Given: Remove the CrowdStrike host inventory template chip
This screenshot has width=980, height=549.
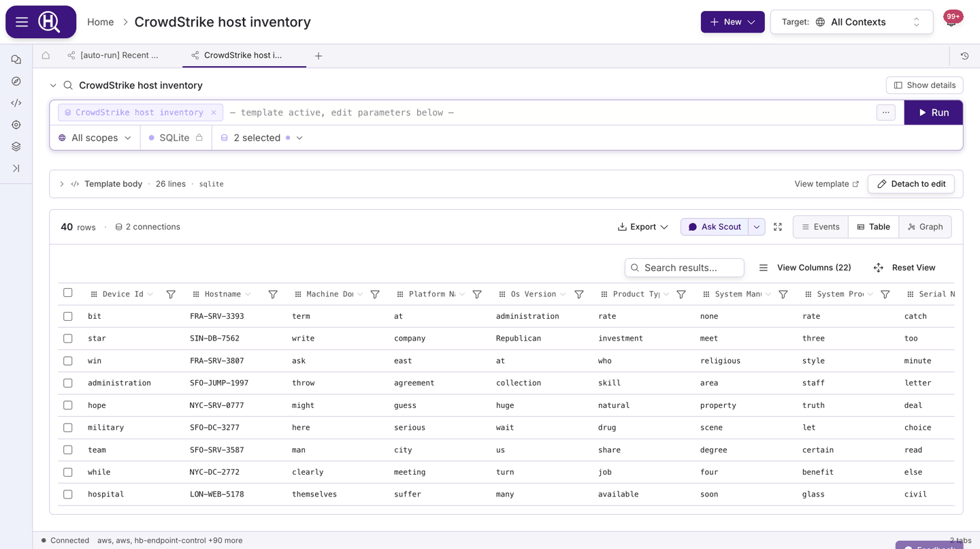Looking at the screenshot, I should [x=214, y=112].
